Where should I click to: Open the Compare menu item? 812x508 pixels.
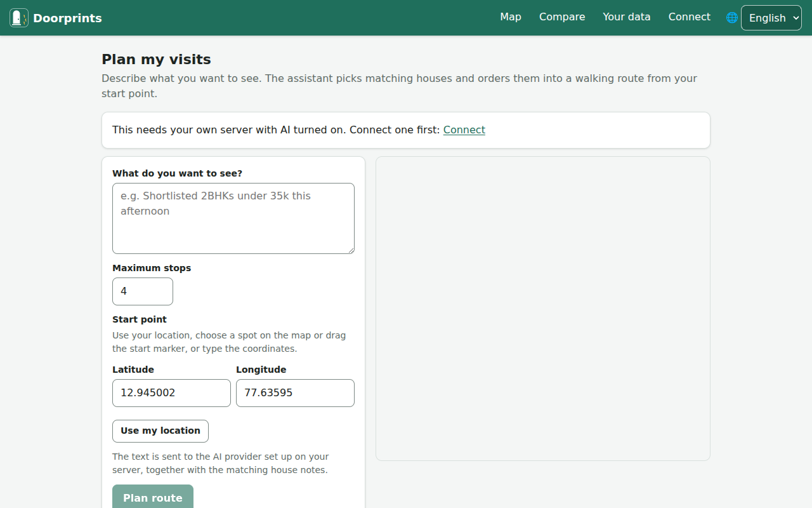point(562,17)
